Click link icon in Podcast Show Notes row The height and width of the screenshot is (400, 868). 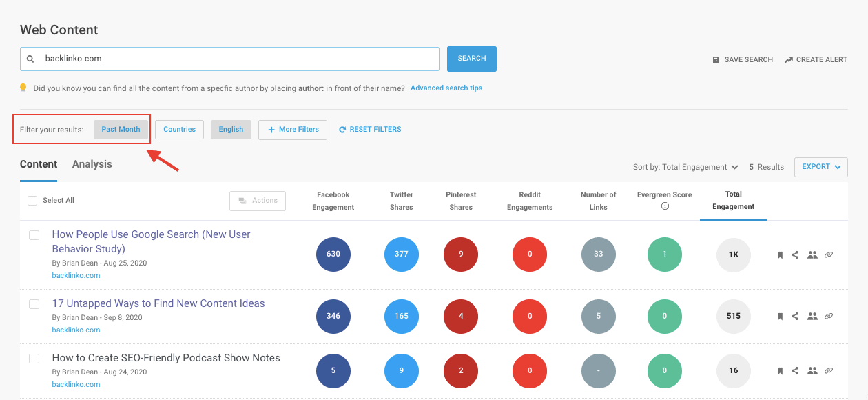tap(829, 370)
